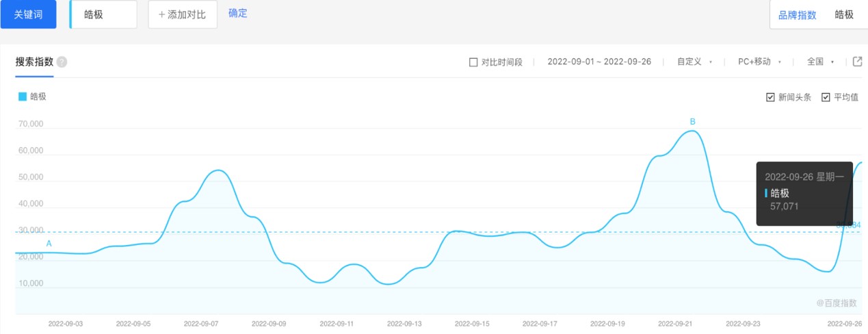
Task: Select the 皓极 brand label at top right
Action: click(844, 14)
